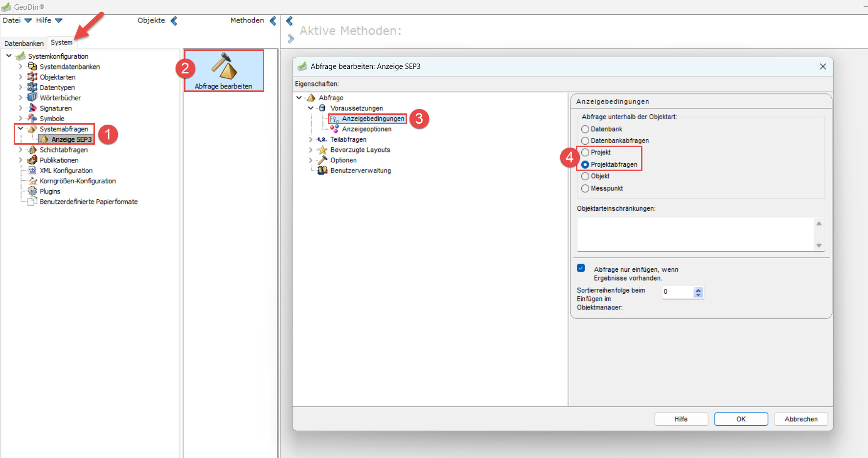Screen dimensions: 868x458
Task: Select the Projekt radio button
Action: (x=585, y=153)
